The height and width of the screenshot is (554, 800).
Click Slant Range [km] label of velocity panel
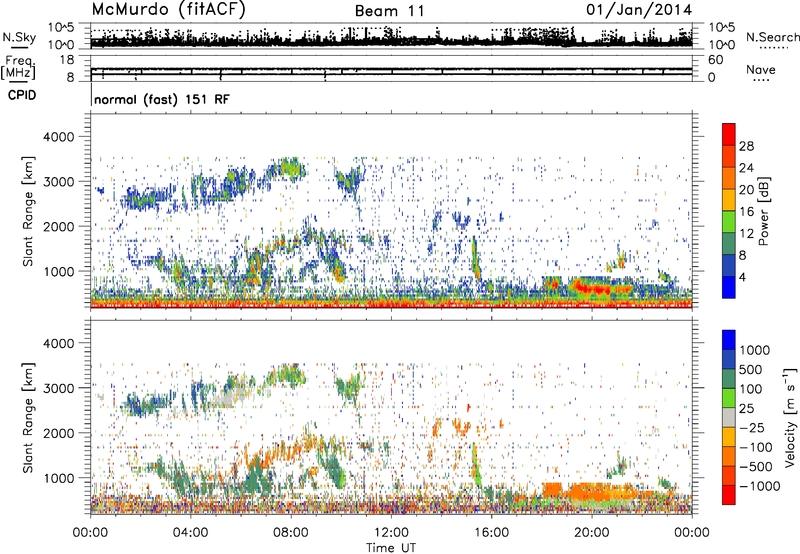click(x=28, y=417)
